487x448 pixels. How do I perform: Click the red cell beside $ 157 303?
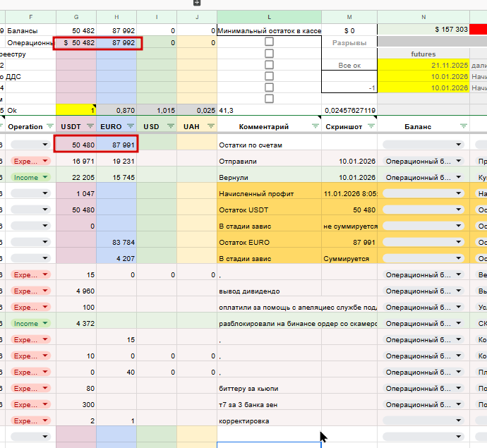[x=479, y=30]
